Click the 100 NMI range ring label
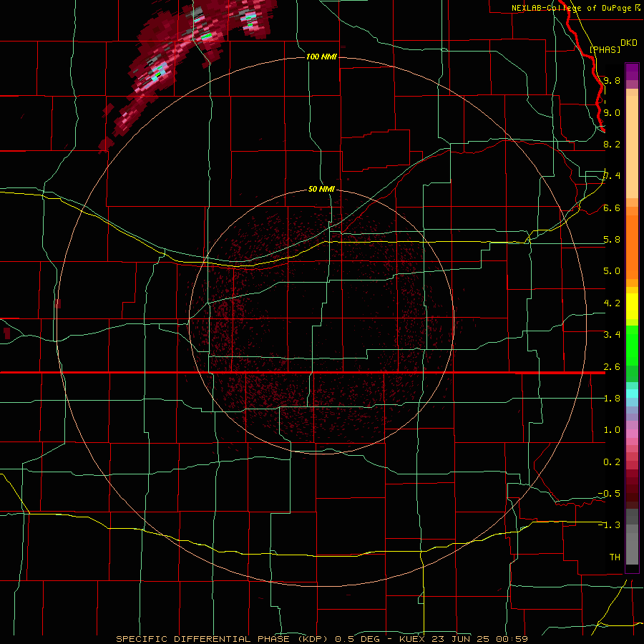 click(321, 57)
